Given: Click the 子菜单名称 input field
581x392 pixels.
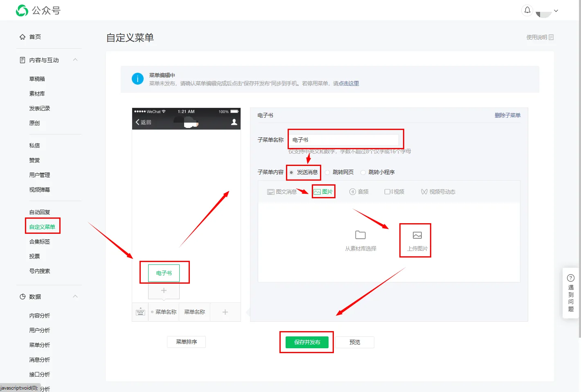Looking at the screenshot, I should pos(344,140).
